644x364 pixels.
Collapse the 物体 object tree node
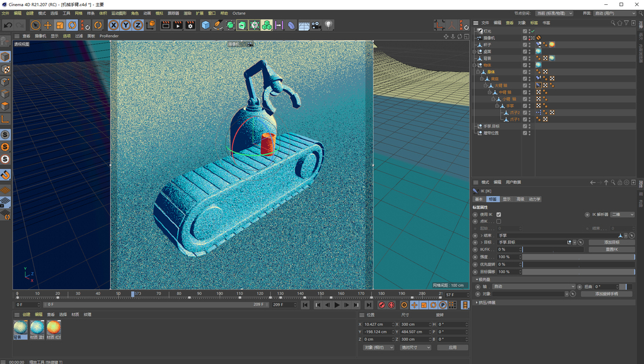pyautogui.click(x=474, y=65)
